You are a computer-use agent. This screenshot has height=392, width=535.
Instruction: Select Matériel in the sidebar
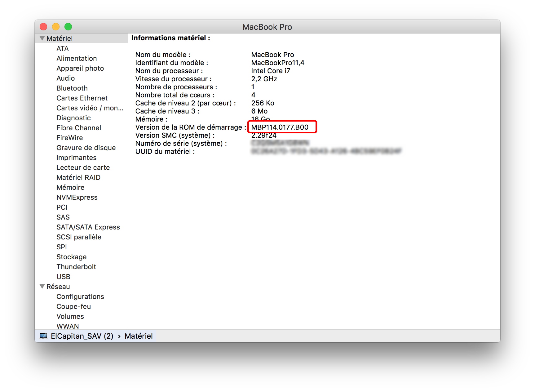[60, 38]
